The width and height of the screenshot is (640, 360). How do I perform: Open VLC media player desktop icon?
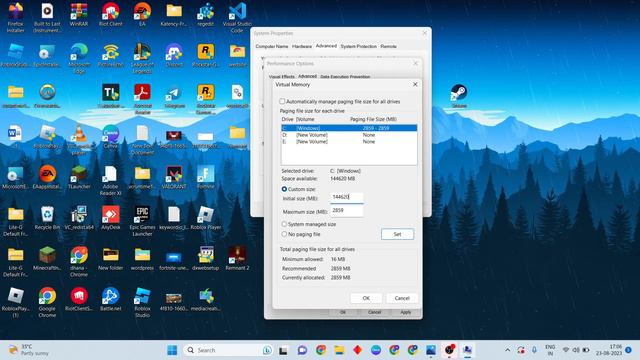(x=79, y=140)
